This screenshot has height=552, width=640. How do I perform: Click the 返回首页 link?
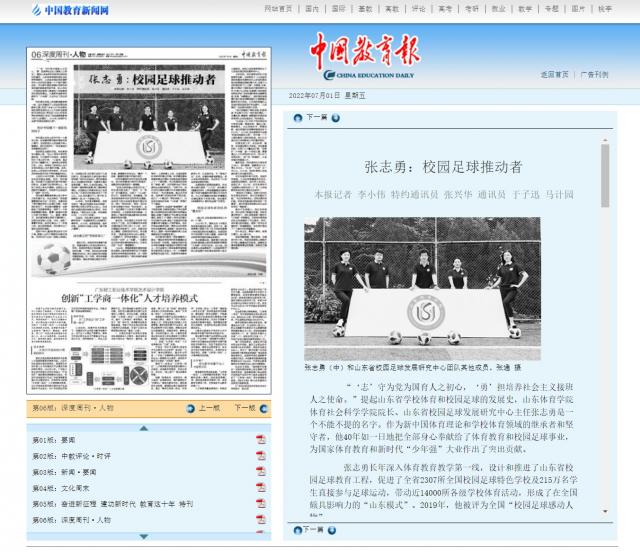point(554,74)
